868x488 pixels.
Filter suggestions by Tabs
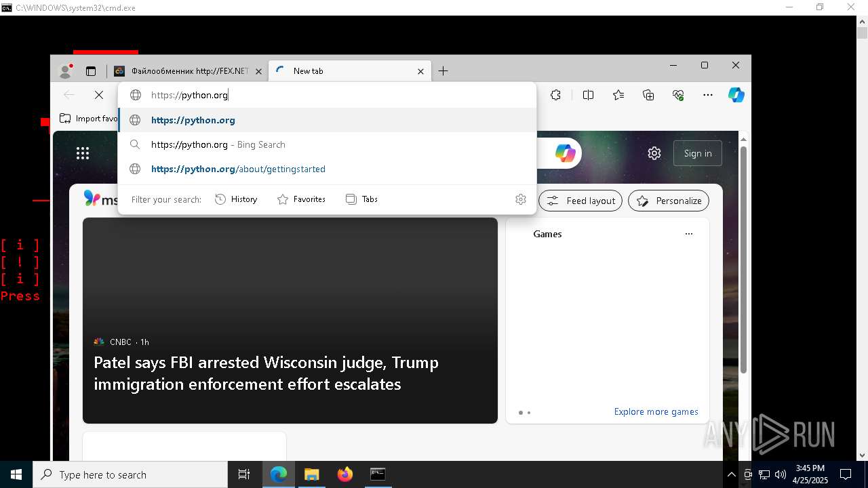point(361,199)
